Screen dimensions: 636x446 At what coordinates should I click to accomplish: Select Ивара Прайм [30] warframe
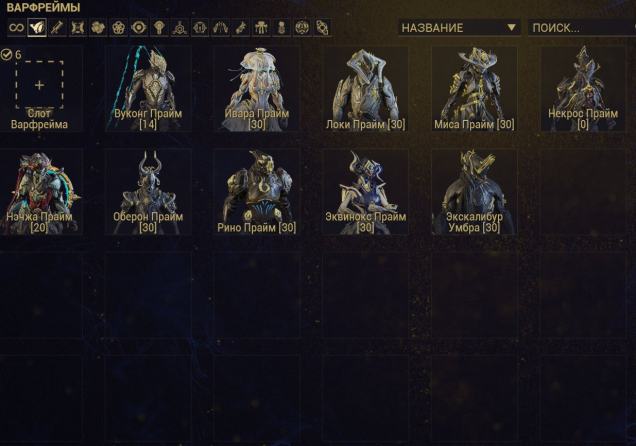257,88
